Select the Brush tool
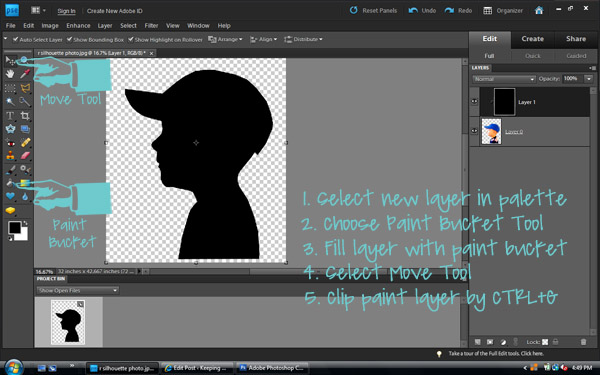 (x=10, y=170)
